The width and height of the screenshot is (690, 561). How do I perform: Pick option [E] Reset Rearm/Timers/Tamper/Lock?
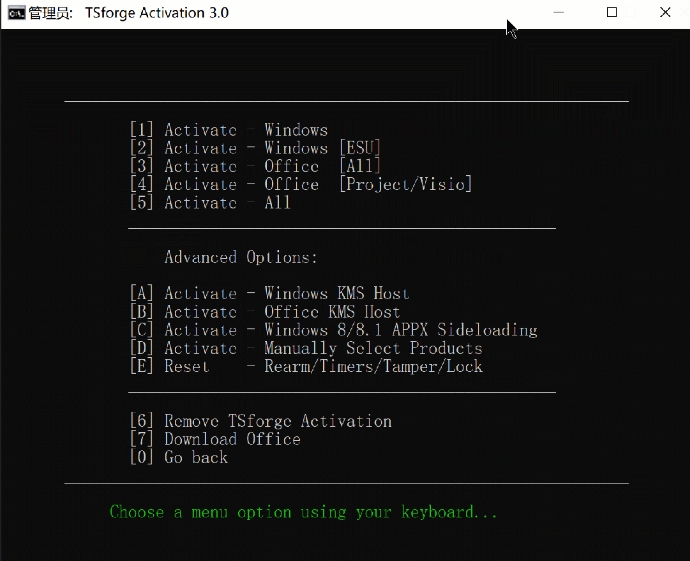tap(305, 366)
